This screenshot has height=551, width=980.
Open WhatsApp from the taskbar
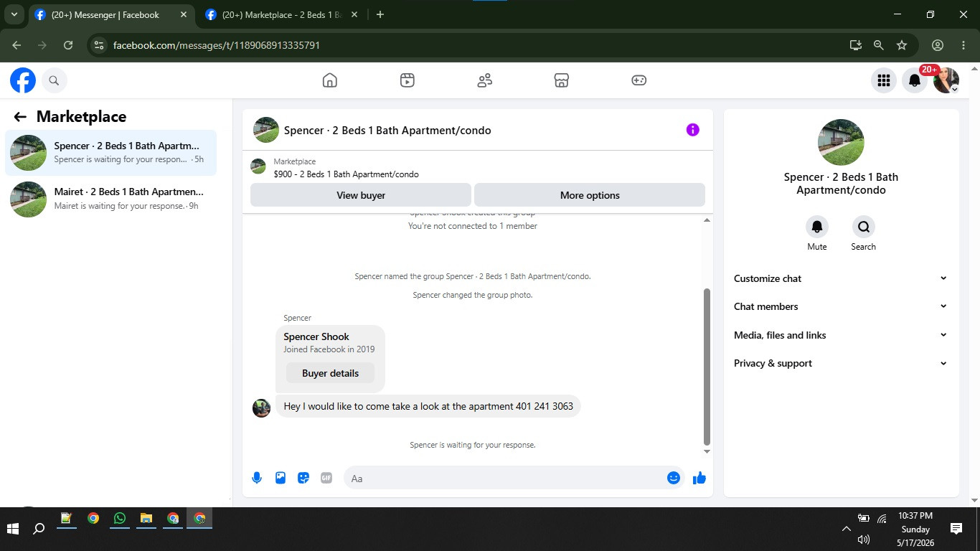[x=119, y=518]
